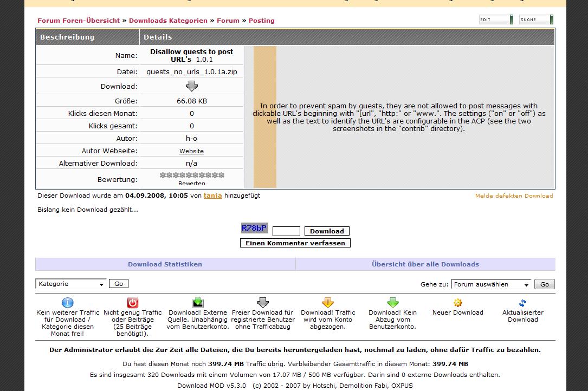Click the Neuer Download star icon
The image size is (588, 391).
(x=458, y=303)
